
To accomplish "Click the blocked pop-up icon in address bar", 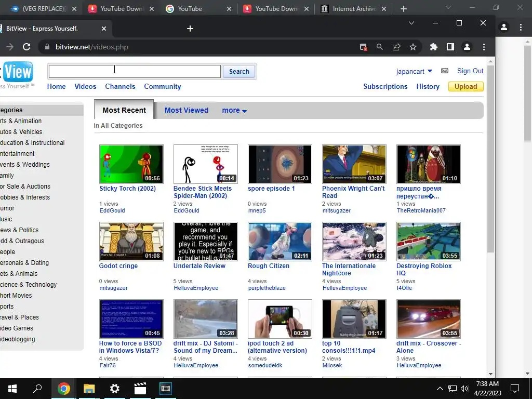I will click(x=363, y=47).
